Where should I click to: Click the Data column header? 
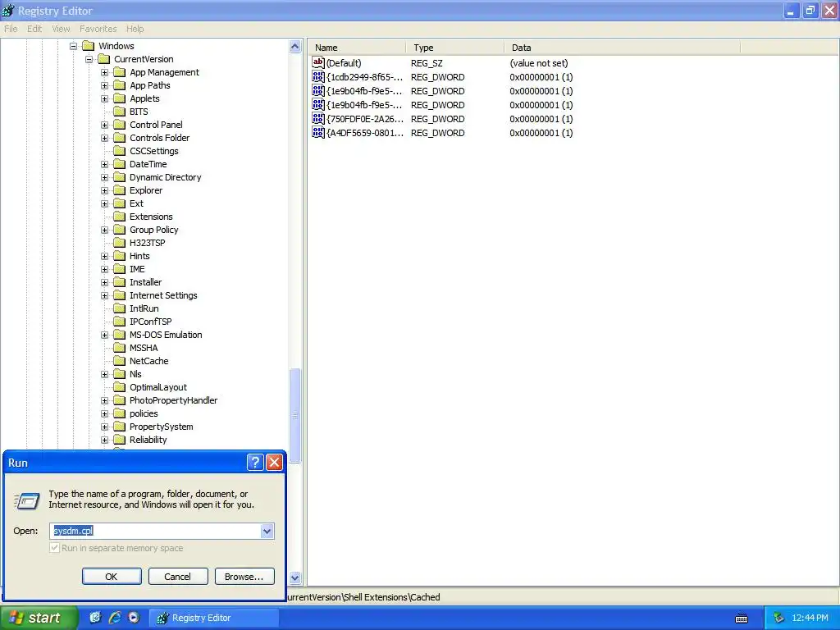pos(622,47)
